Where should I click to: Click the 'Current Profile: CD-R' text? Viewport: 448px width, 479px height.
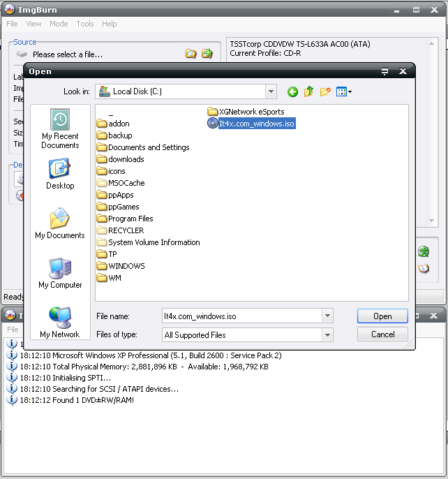[265, 53]
